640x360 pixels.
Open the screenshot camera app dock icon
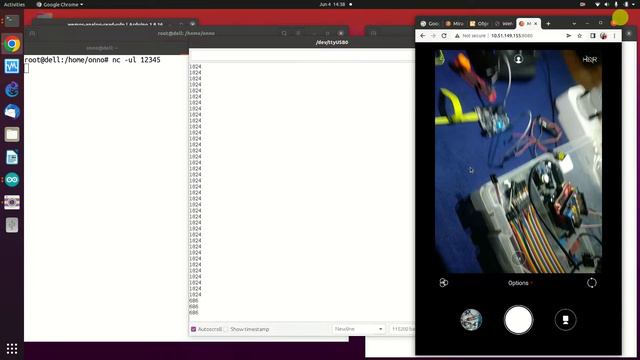pos(12,202)
